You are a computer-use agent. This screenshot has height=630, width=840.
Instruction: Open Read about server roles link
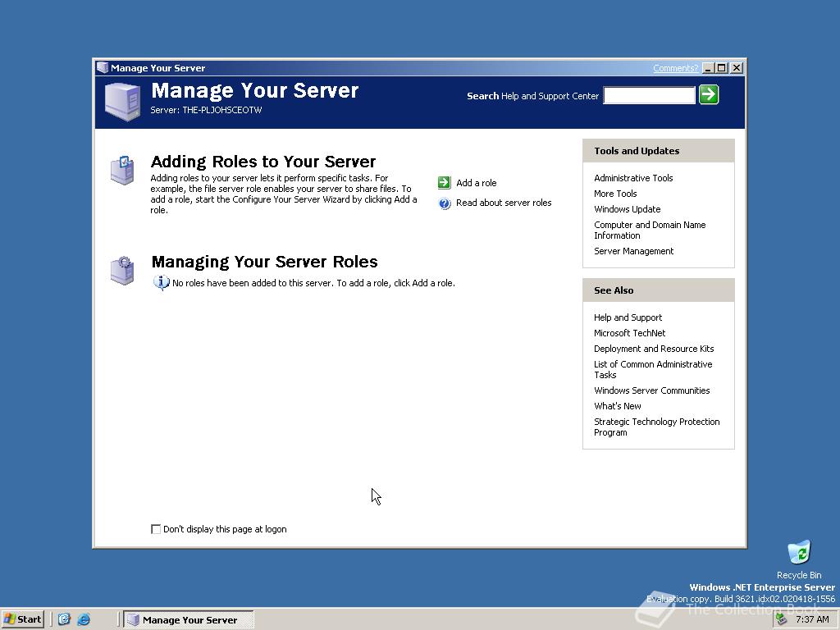(x=504, y=203)
